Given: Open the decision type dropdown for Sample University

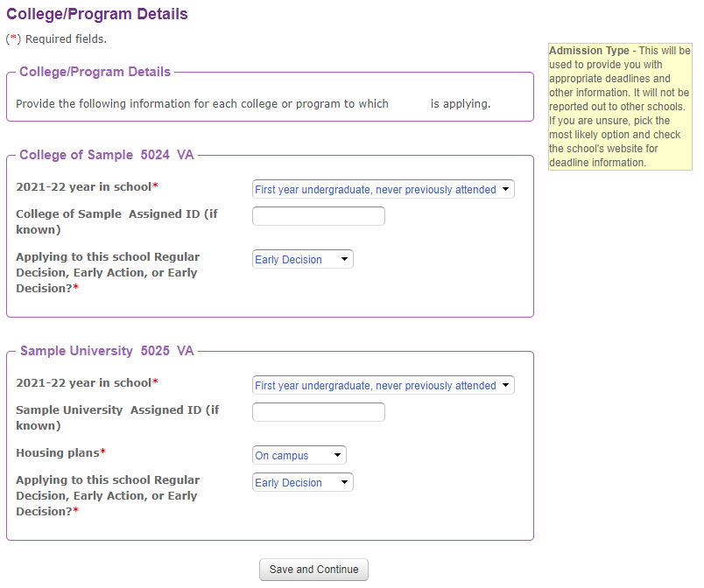Looking at the screenshot, I should 302,482.
